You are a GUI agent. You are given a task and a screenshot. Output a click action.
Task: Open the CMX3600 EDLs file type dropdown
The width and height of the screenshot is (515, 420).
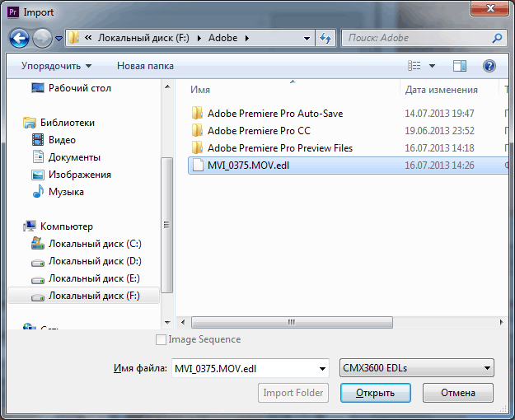pyautogui.click(x=416, y=368)
